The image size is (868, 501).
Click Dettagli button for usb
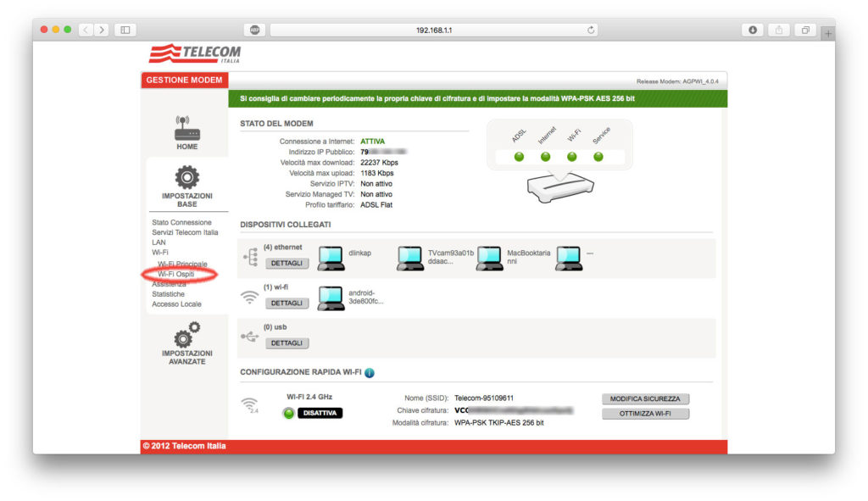[x=287, y=343]
